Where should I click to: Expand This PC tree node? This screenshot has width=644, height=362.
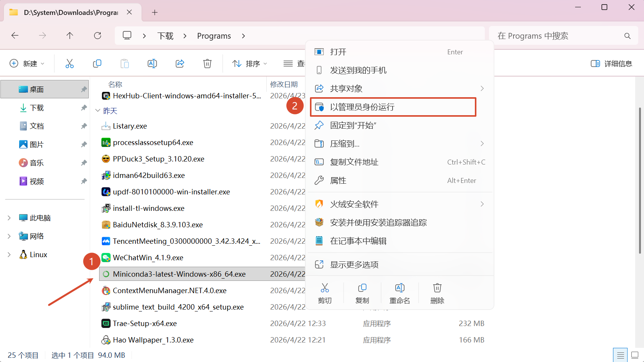(x=9, y=218)
